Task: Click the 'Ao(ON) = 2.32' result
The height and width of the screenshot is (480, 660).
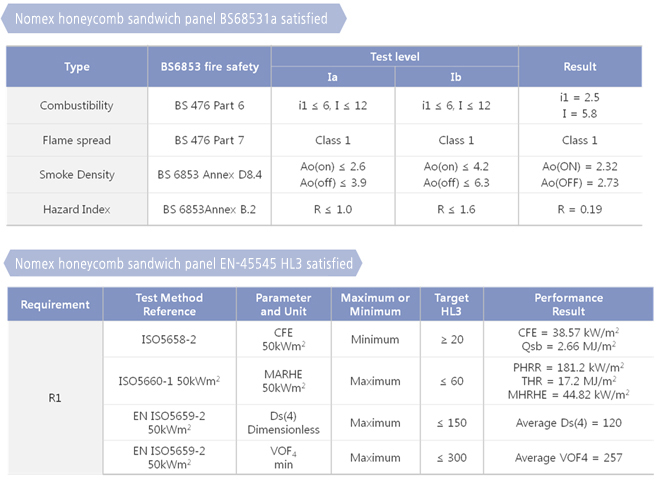Action: pos(580,166)
